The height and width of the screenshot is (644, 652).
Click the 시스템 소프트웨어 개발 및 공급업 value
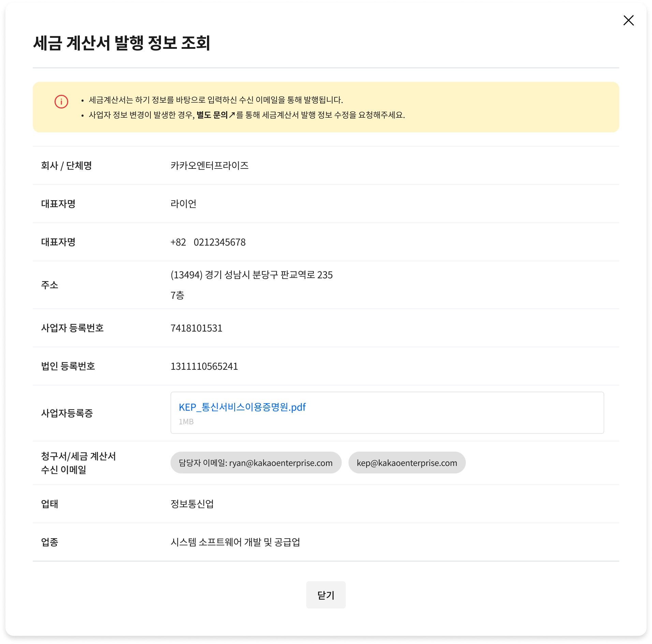coord(235,542)
